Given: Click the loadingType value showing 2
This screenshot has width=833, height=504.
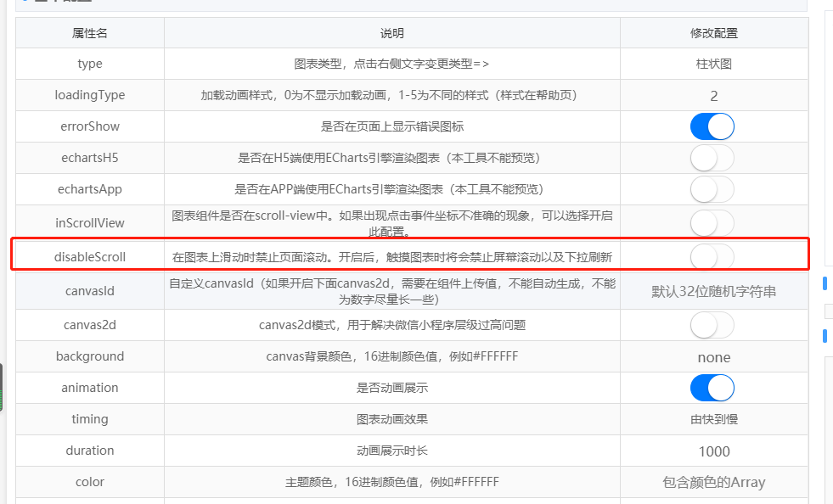Looking at the screenshot, I should [713, 95].
